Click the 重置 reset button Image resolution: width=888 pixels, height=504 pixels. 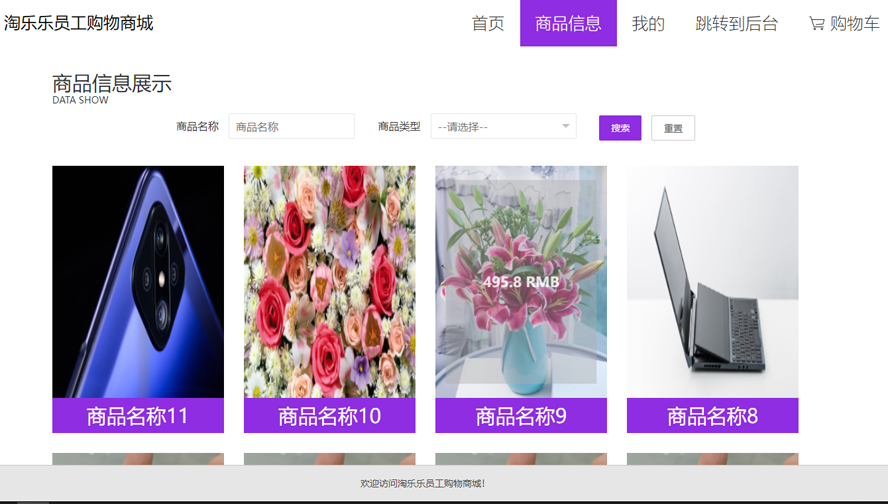pos(673,128)
